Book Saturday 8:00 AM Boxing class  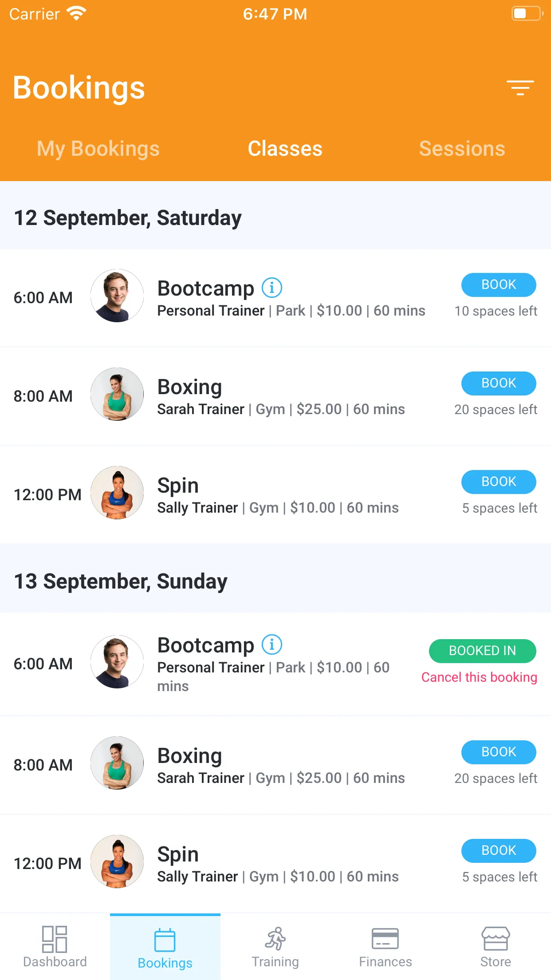click(x=499, y=383)
